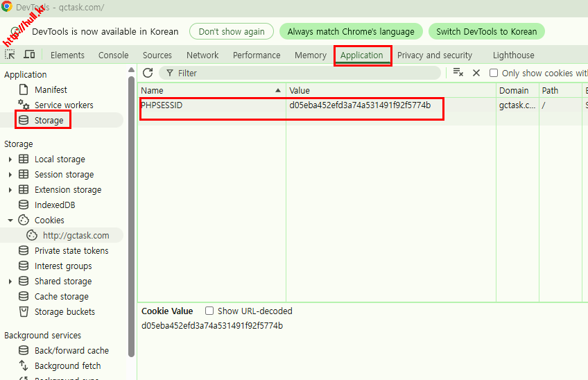This screenshot has height=380, width=588.
Task: Open the Console tab
Action: pyautogui.click(x=113, y=55)
